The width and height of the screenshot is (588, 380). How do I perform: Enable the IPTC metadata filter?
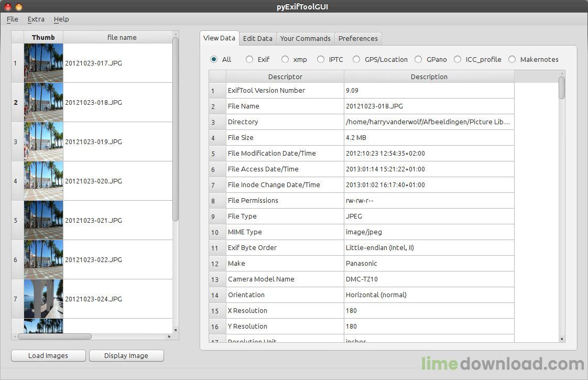point(320,59)
